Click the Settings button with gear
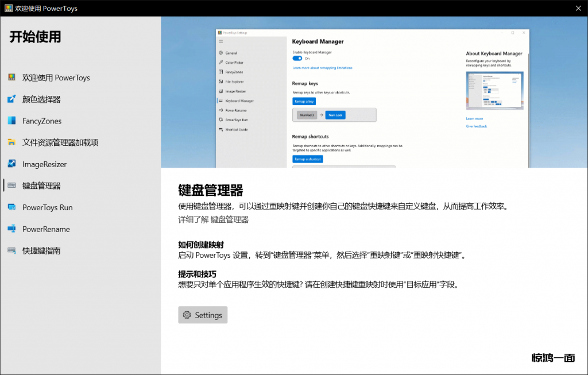This screenshot has height=375, width=588. pos(203,315)
